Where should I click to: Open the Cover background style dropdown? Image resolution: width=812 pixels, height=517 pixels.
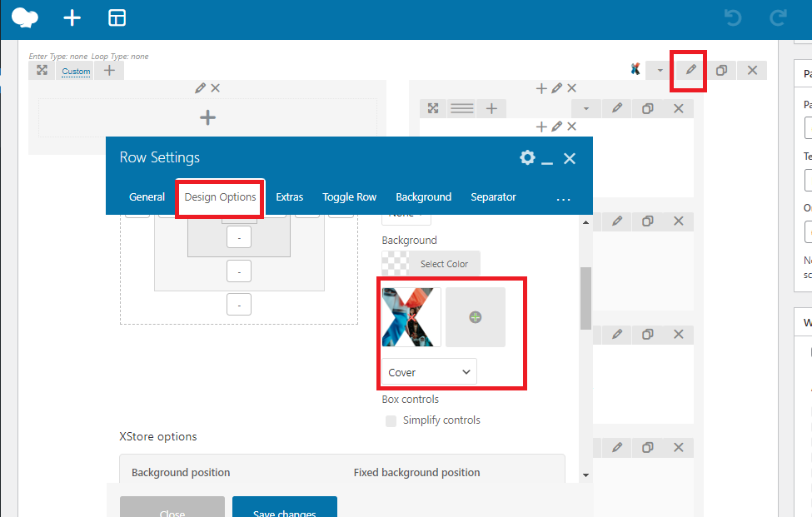click(429, 372)
